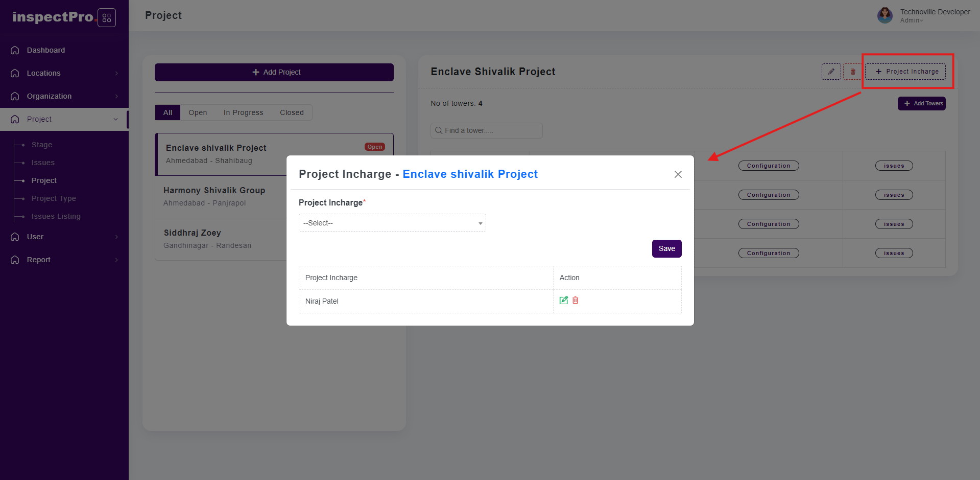Delete Niraj Patel using the red trash icon
Viewport: 980px width, 480px height.
(x=576, y=301)
